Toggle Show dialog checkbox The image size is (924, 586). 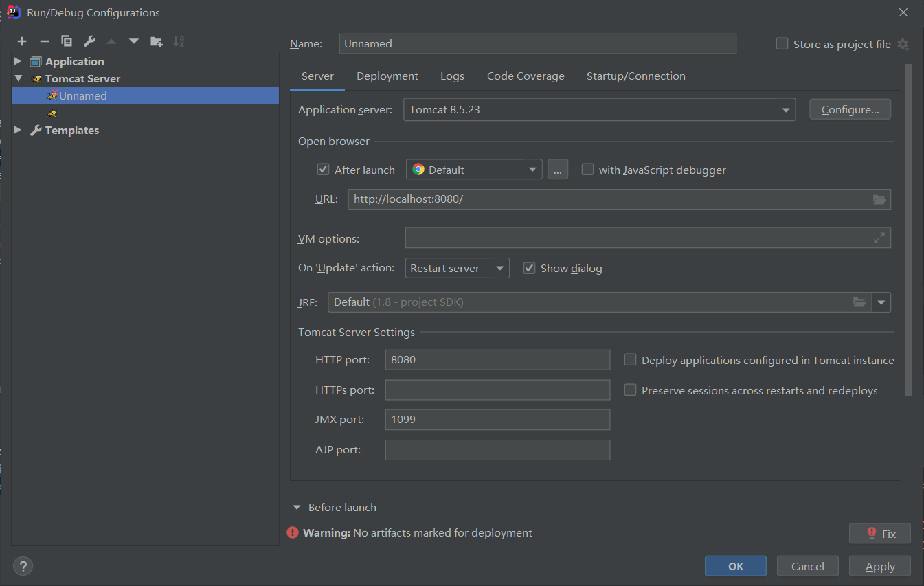point(529,268)
